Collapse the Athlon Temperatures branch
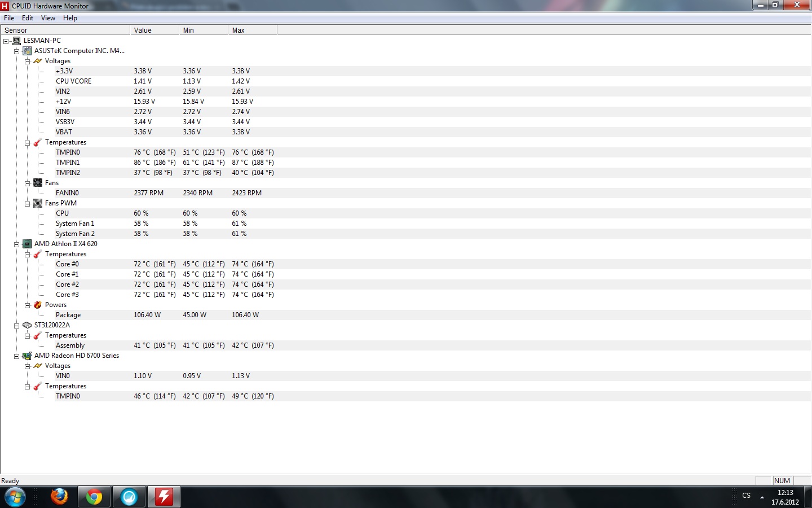The image size is (812, 508). point(27,255)
